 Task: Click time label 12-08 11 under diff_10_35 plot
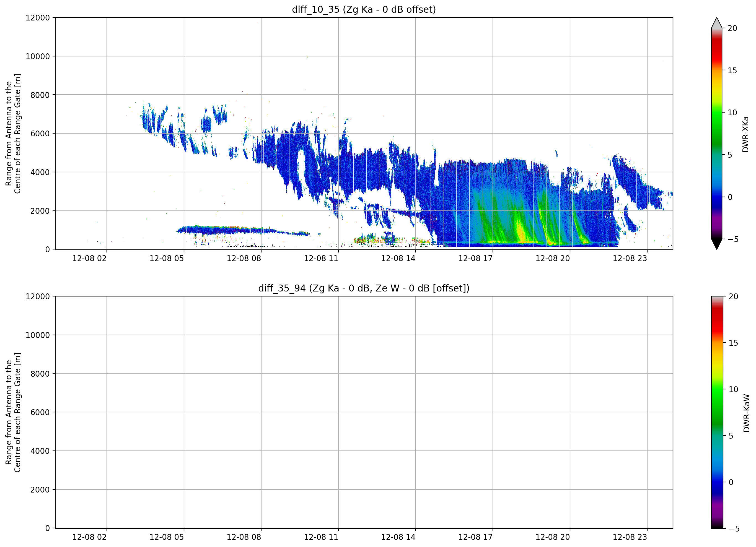pyautogui.click(x=321, y=259)
